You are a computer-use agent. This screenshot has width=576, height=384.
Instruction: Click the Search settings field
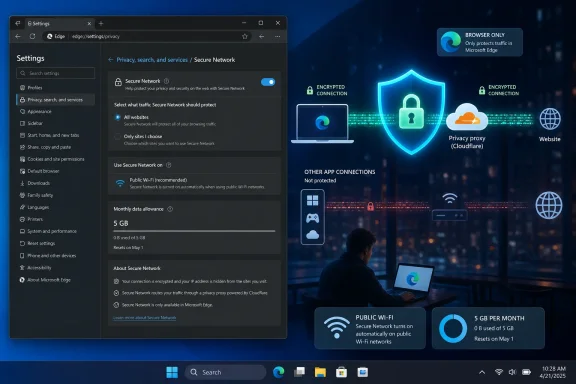click(x=55, y=73)
